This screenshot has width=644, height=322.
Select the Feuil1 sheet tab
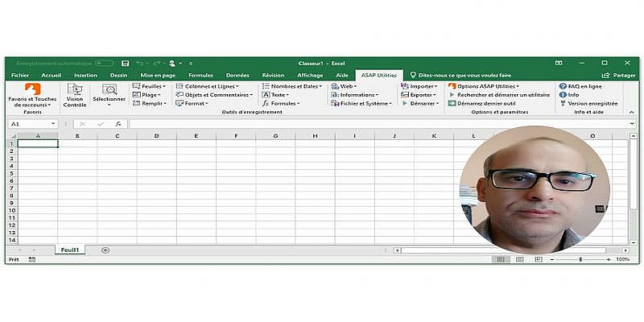click(70, 250)
